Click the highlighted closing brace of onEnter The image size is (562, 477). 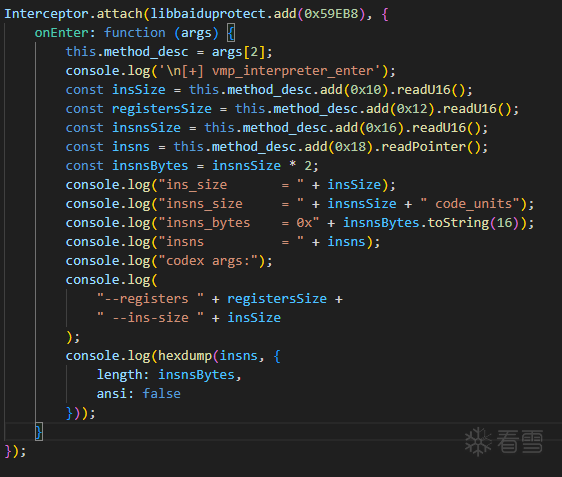click(x=39, y=431)
